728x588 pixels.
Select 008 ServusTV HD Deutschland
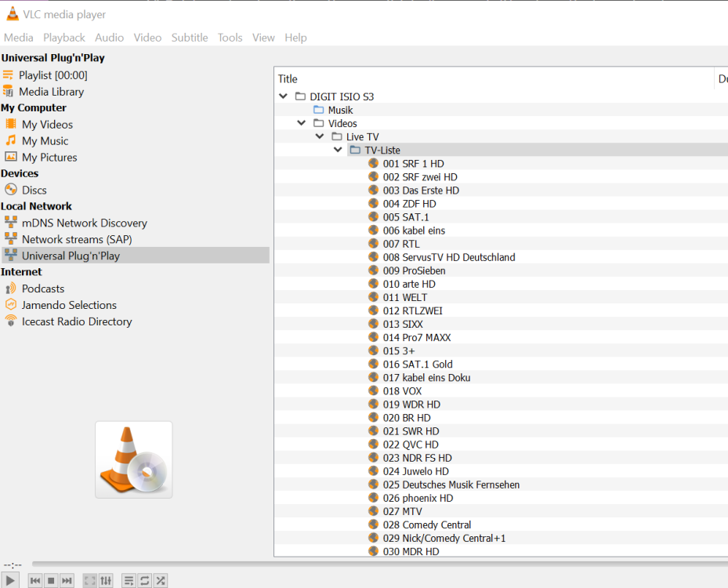tap(449, 257)
